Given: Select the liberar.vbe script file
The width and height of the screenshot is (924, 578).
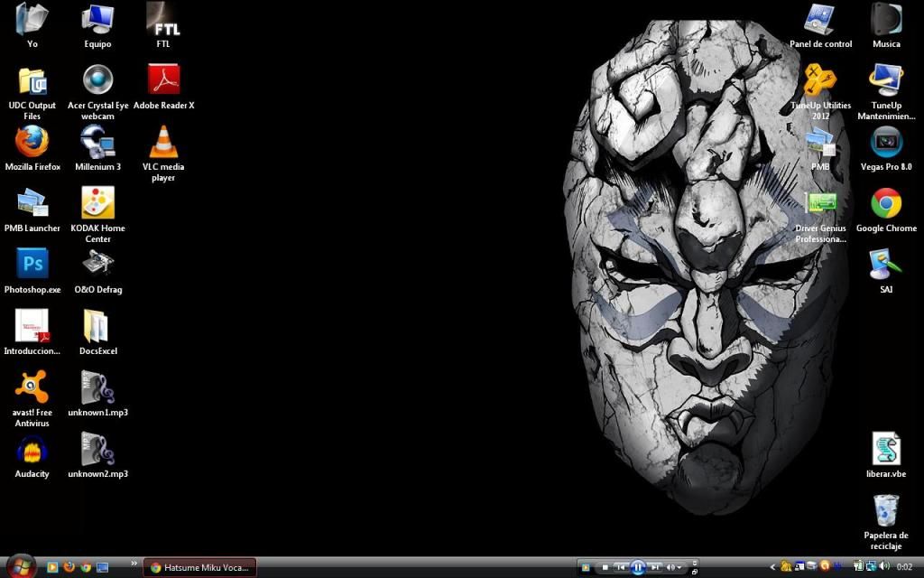Looking at the screenshot, I should 886,455.
